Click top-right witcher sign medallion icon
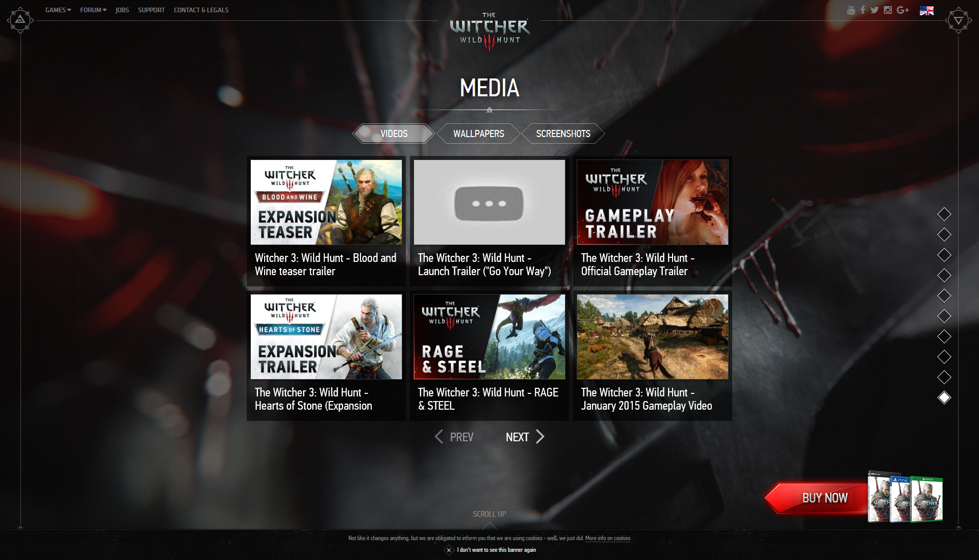The height and width of the screenshot is (560, 979). (x=959, y=21)
